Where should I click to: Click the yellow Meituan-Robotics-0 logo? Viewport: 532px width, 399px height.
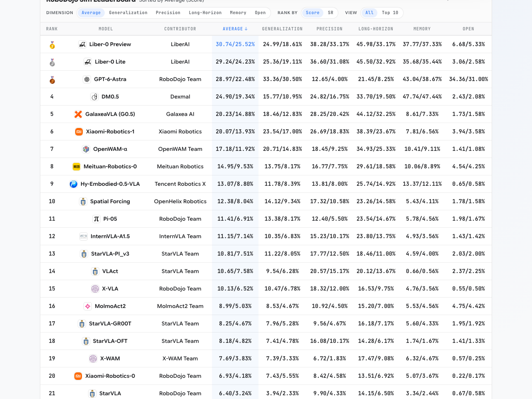pyautogui.click(x=76, y=167)
